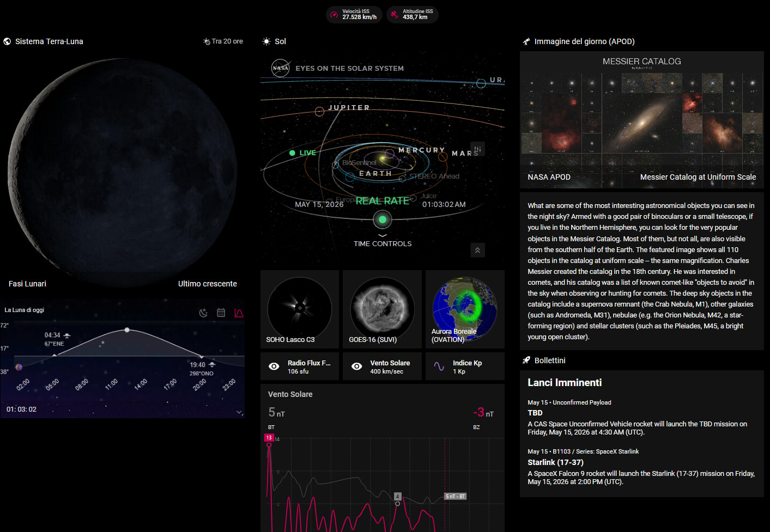Click the 5 nT BT value
770x532 pixels.
pyautogui.click(x=276, y=412)
